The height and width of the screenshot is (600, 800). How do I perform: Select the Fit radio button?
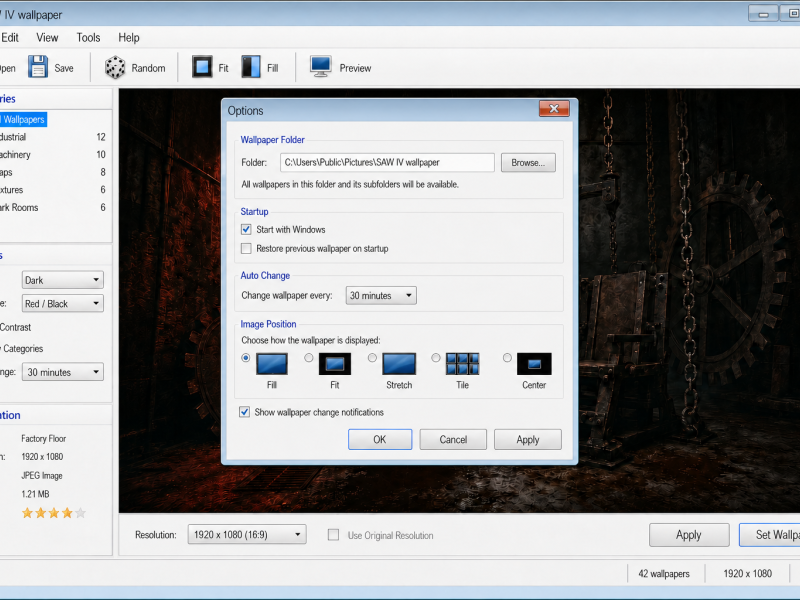[x=309, y=358]
